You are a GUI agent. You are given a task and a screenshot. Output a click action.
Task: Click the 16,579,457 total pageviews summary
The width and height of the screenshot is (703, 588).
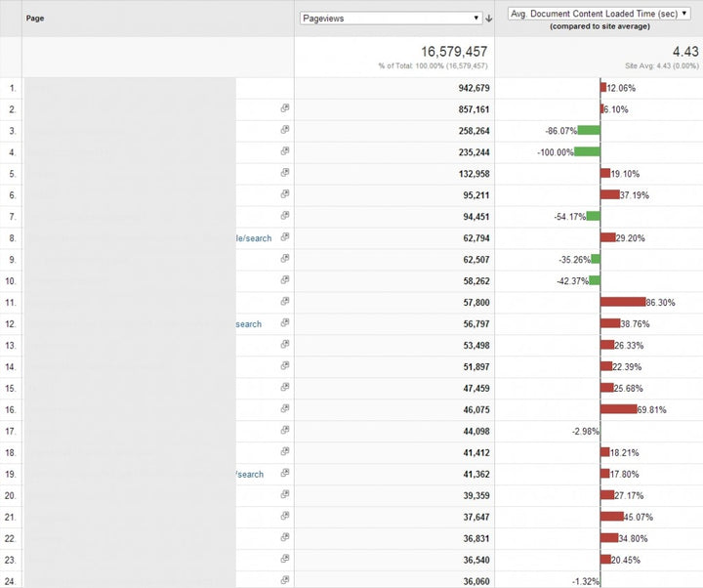442,51
